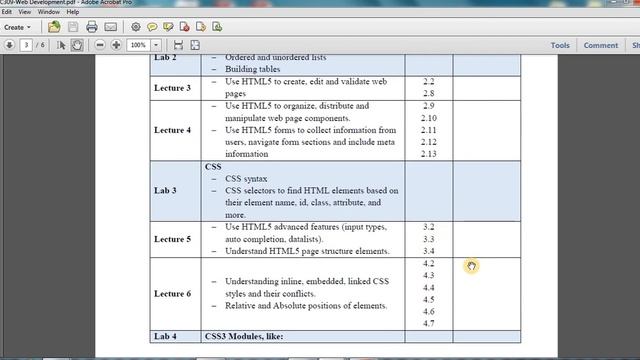Screen dimensions: 640x360
Task: Click the 'Lab 3' row label
Action: click(165, 191)
